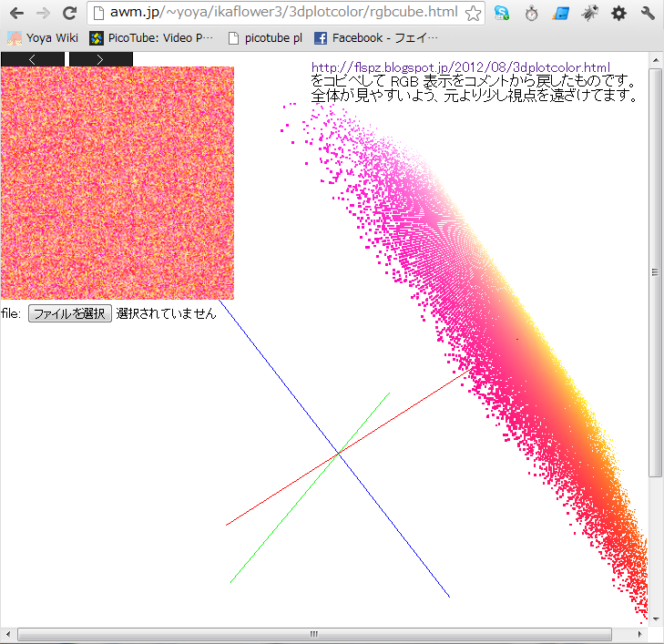664x644 pixels.
Task: Open the stopwatch extension icon
Action: 531,14
